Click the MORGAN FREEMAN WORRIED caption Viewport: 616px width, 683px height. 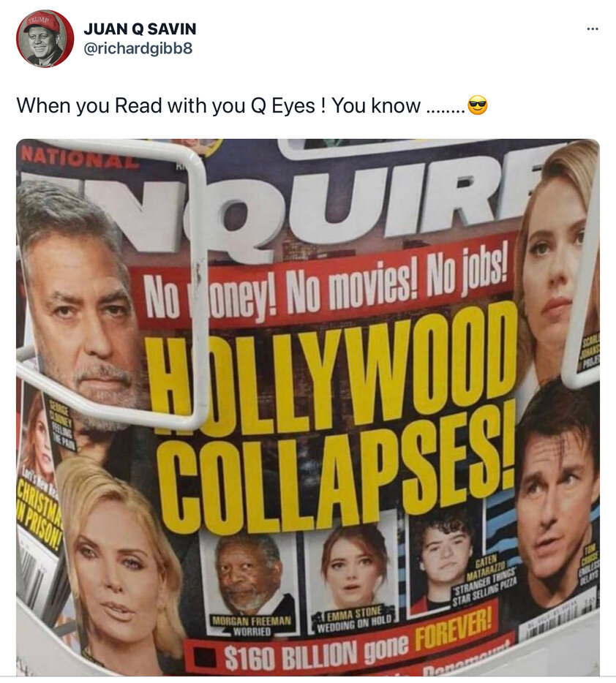coord(251,625)
